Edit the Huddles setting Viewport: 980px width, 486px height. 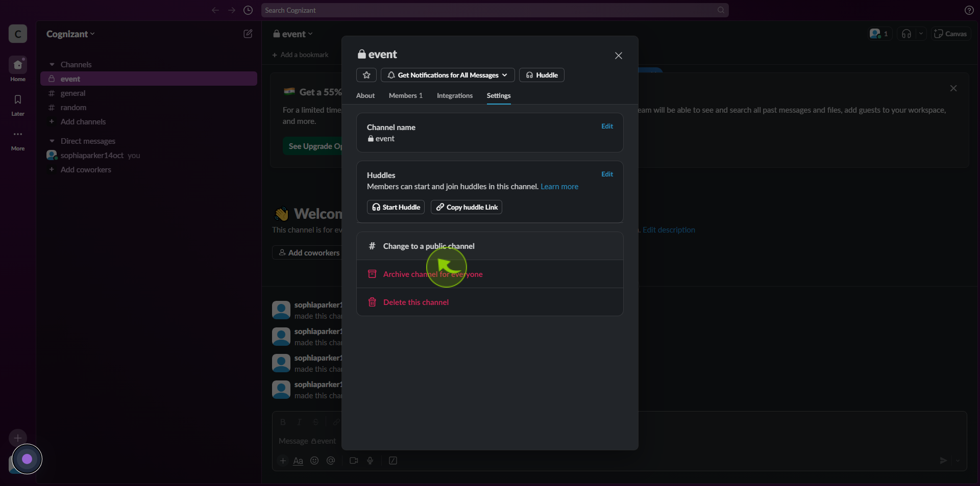[x=607, y=174]
